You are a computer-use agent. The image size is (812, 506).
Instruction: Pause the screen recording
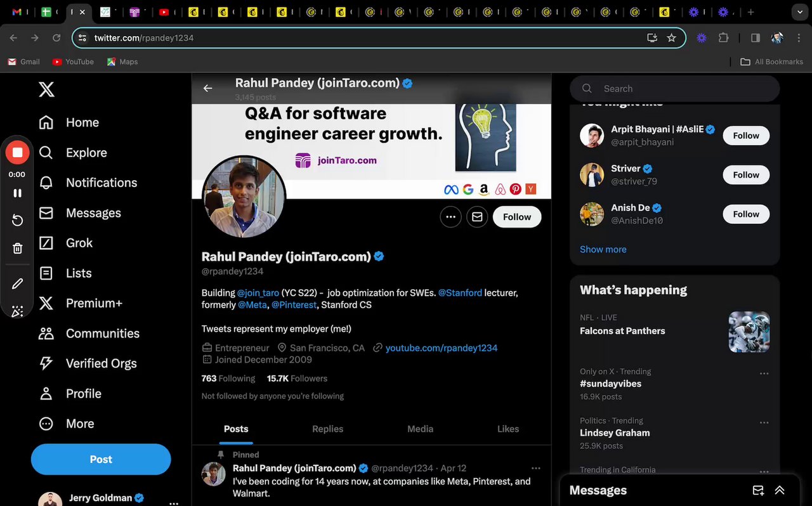pos(18,193)
